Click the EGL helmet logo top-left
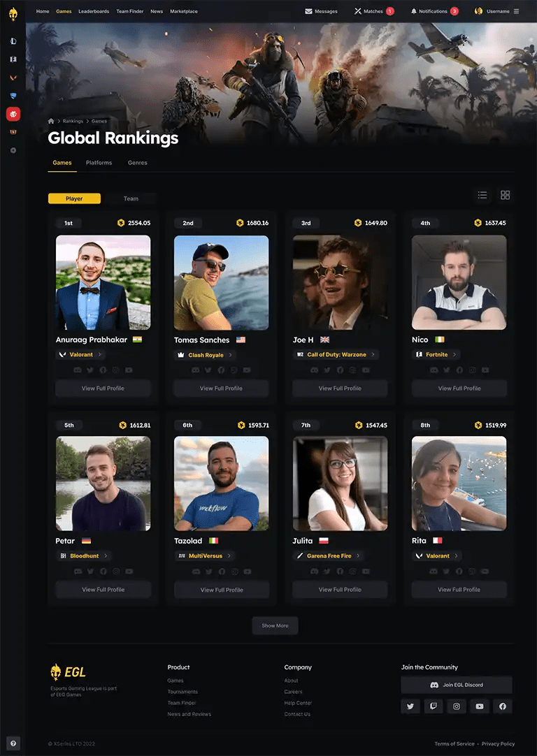The image size is (537, 756). [x=13, y=14]
